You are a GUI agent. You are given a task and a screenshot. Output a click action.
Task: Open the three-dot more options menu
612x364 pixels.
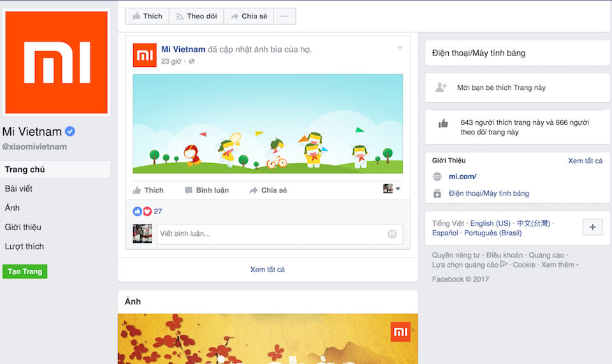[x=284, y=17]
